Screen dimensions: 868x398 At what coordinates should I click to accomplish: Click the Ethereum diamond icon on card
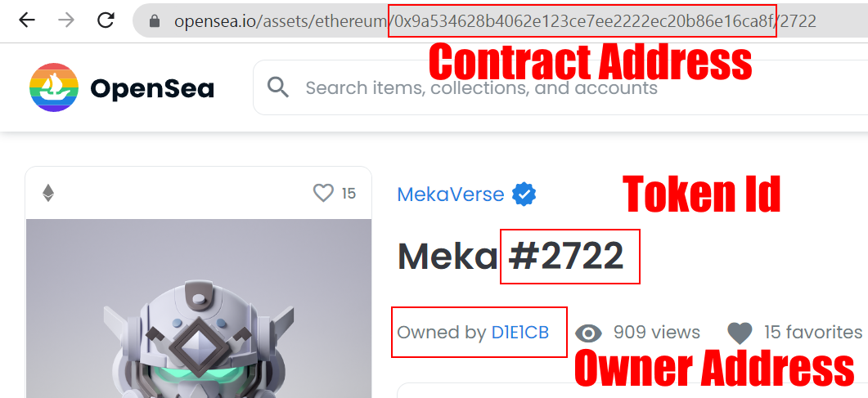48,193
